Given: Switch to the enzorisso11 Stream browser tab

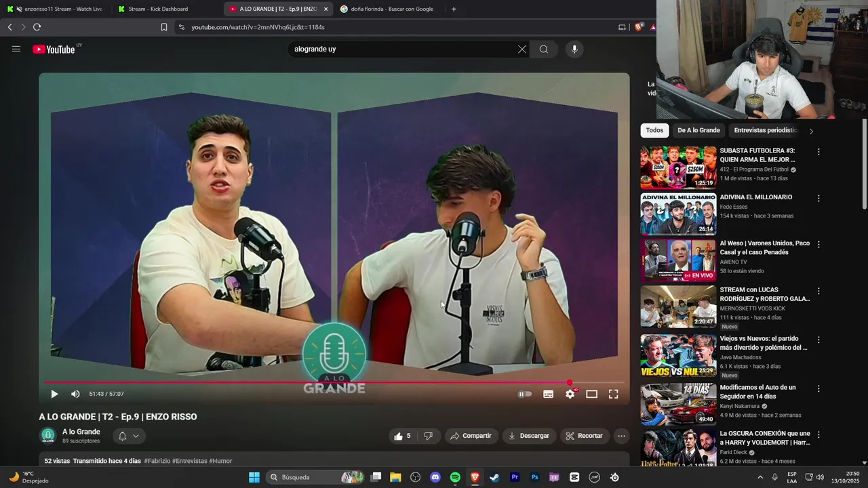Looking at the screenshot, I should click(57, 9).
